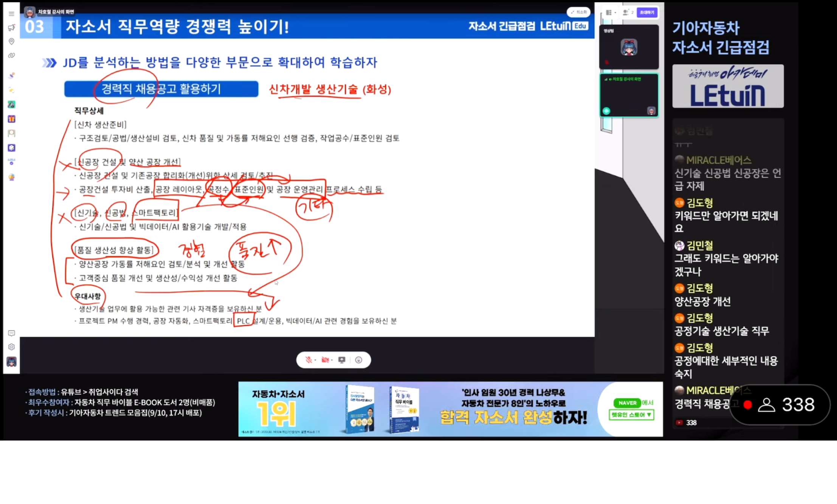Click the presenter avatar beside 차호철 강사의 화면 label
Viewport: 837px width, 504px height.
click(30, 12)
